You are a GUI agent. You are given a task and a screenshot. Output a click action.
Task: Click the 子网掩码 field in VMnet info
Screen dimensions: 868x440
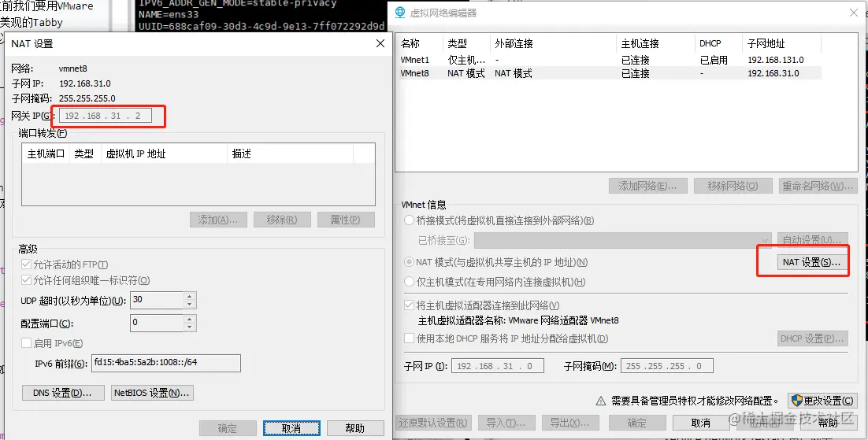(x=666, y=366)
